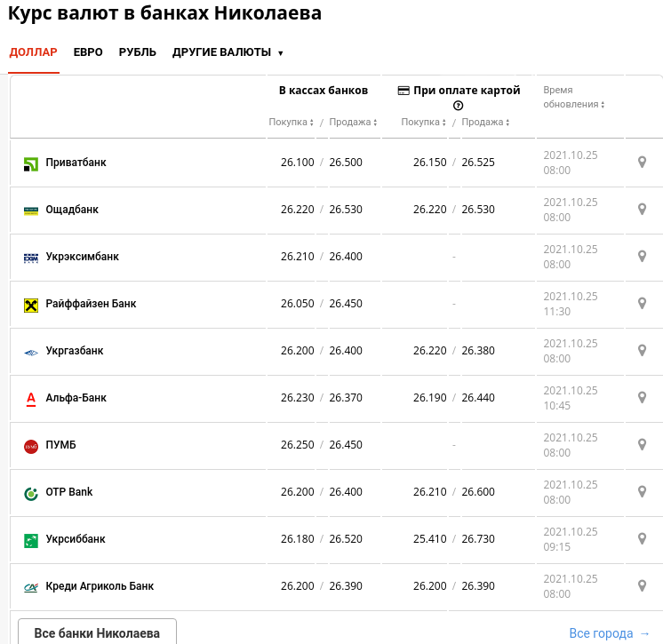
Task: Switch to the РУБЛЬ tab
Action: tap(138, 52)
